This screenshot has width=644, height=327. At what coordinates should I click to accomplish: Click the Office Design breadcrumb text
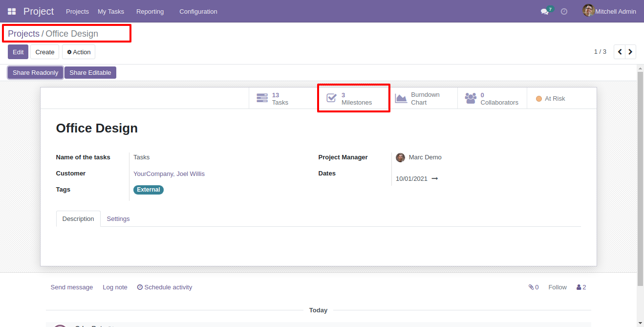[72, 34]
